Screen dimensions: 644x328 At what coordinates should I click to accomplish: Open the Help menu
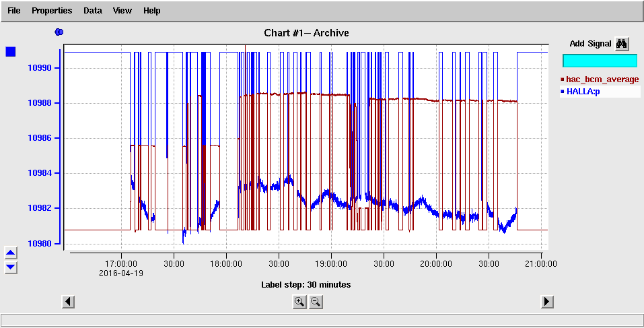(151, 11)
